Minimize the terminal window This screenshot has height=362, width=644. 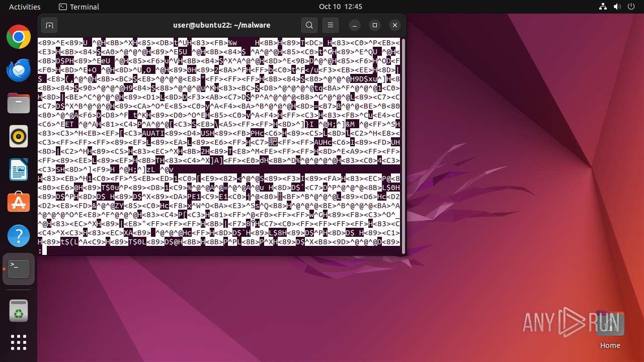point(355,25)
